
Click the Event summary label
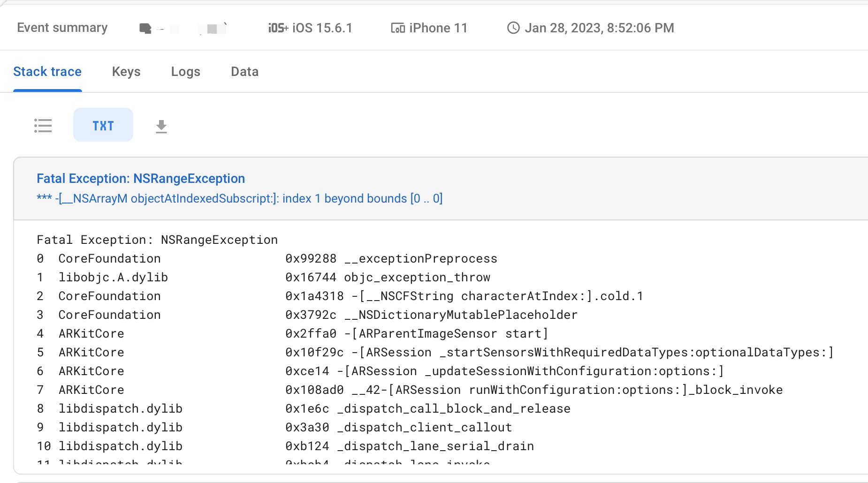pyautogui.click(x=62, y=28)
